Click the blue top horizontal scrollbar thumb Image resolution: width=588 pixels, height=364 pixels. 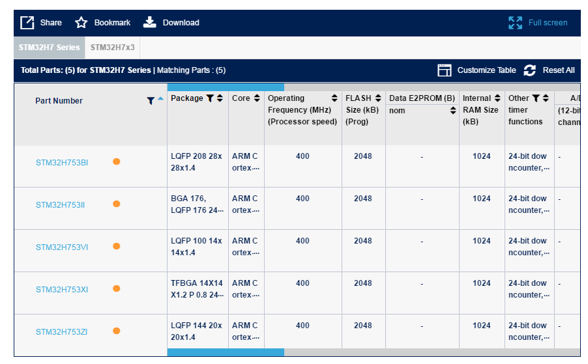click(226, 87)
